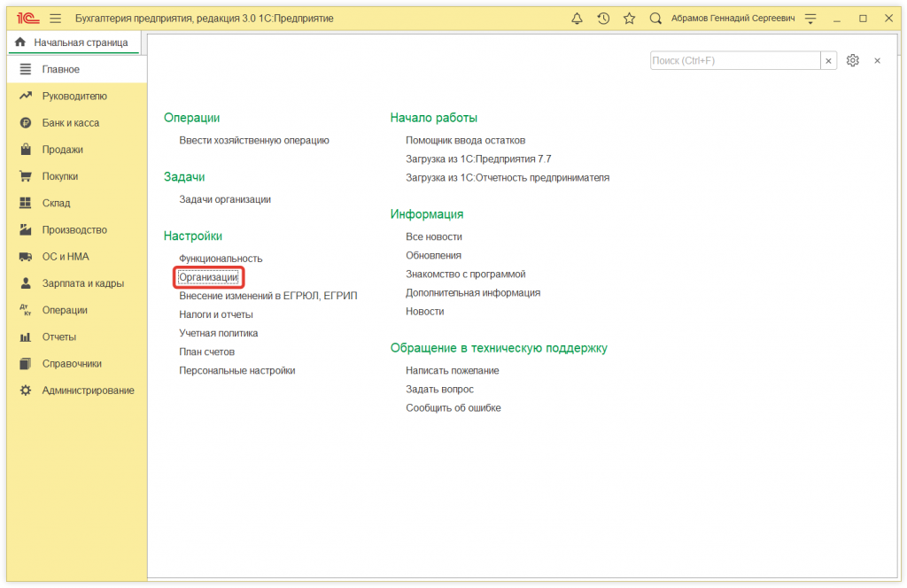The width and height of the screenshot is (907, 588).
Task: Open the favorites star icon
Action: (x=630, y=18)
